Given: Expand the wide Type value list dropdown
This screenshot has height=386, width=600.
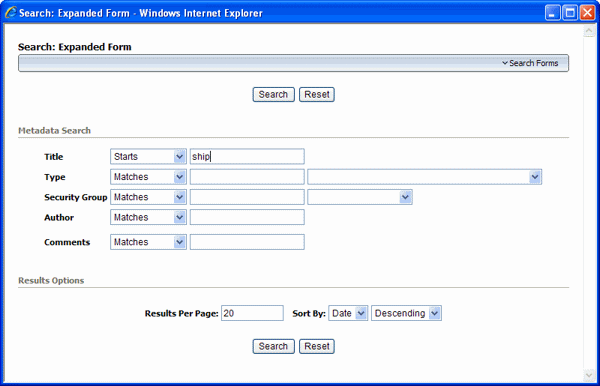Looking at the screenshot, I should click(424, 177).
